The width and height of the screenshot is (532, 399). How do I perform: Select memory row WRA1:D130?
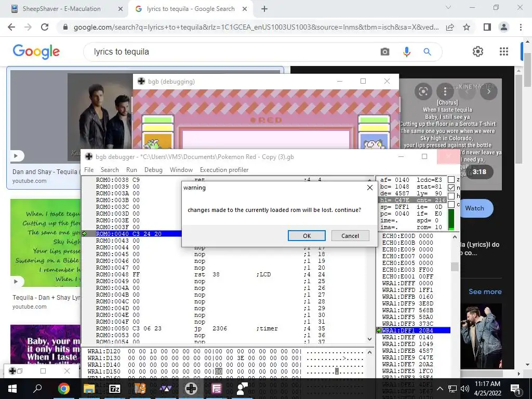coord(225,358)
